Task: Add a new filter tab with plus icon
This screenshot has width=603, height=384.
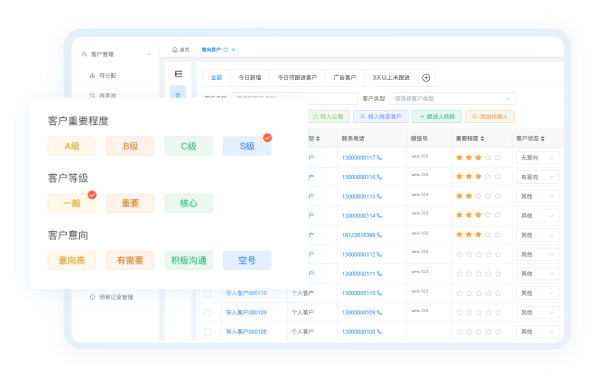Action: [426, 78]
